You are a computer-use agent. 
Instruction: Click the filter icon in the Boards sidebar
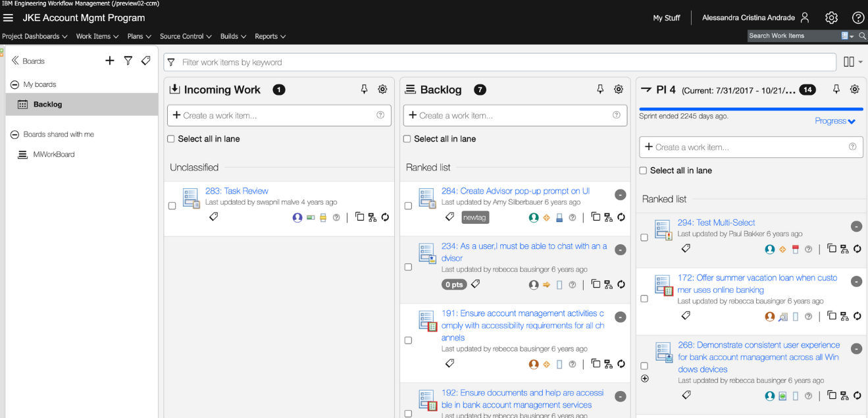coord(128,60)
